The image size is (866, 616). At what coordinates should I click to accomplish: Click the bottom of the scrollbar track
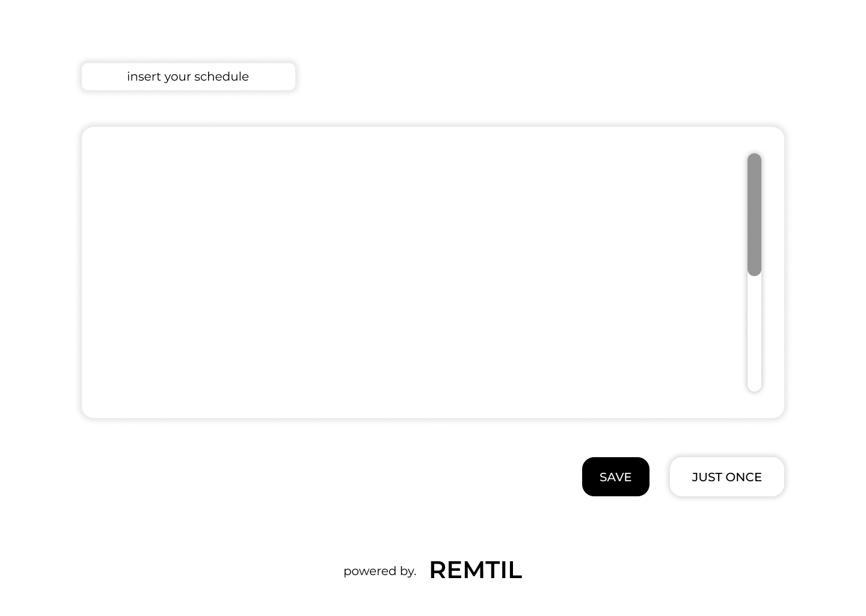click(x=754, y=385)
